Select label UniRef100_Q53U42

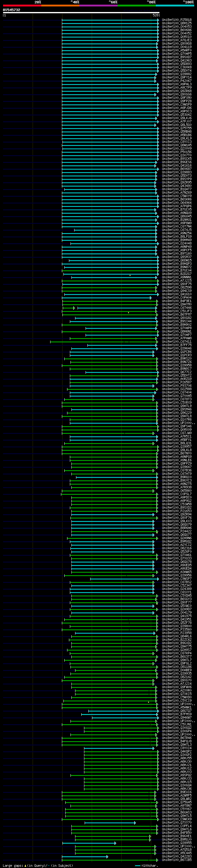click(x=177, y=115)
